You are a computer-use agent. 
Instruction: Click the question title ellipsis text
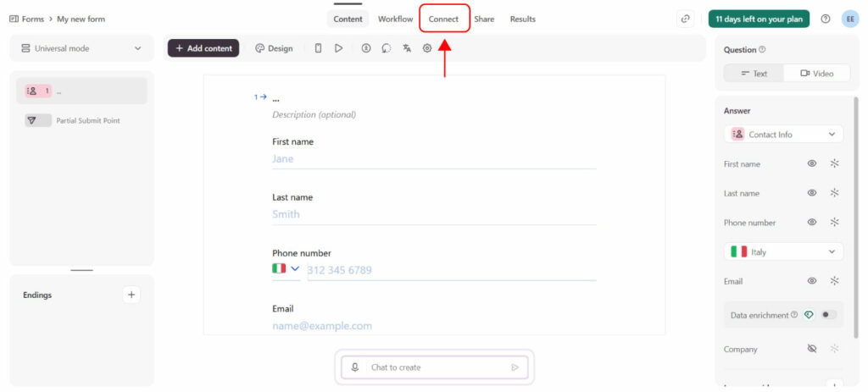point(275,100)
